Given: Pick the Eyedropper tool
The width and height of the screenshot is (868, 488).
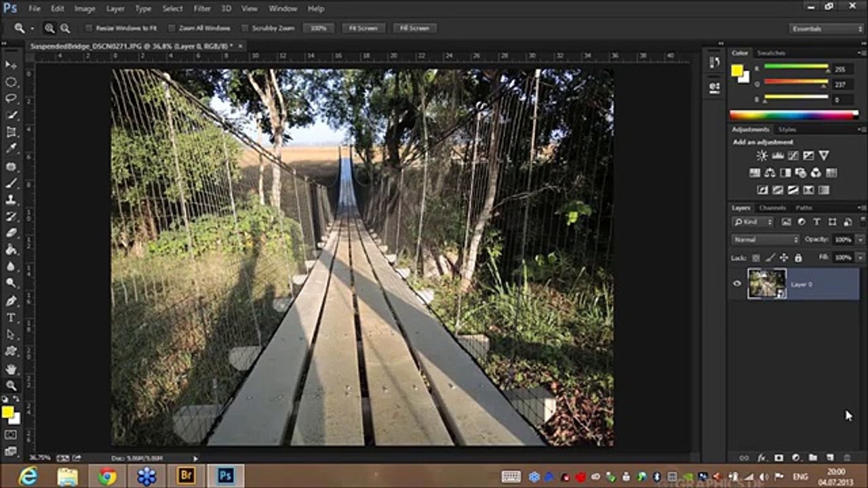Looking at the screenshot, I should 11,149.
